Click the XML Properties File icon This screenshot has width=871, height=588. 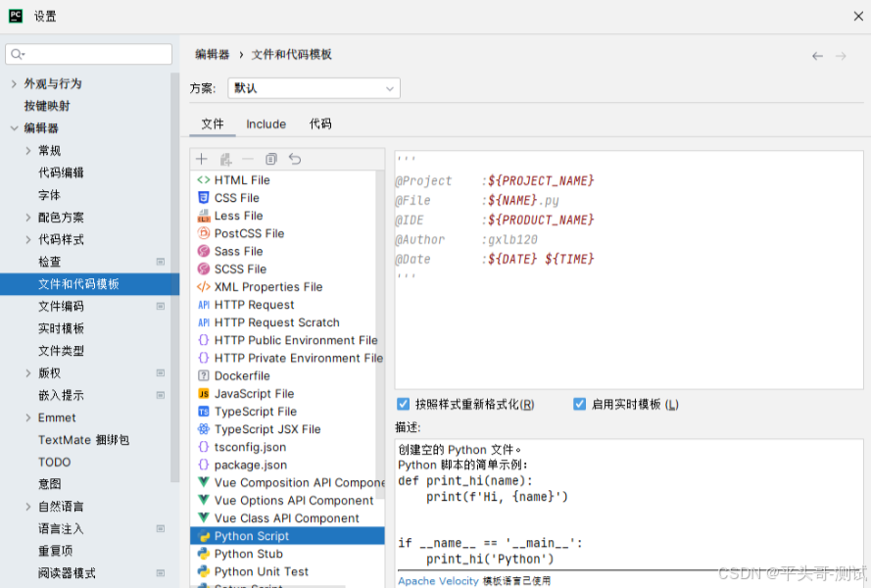click(204, 287)
